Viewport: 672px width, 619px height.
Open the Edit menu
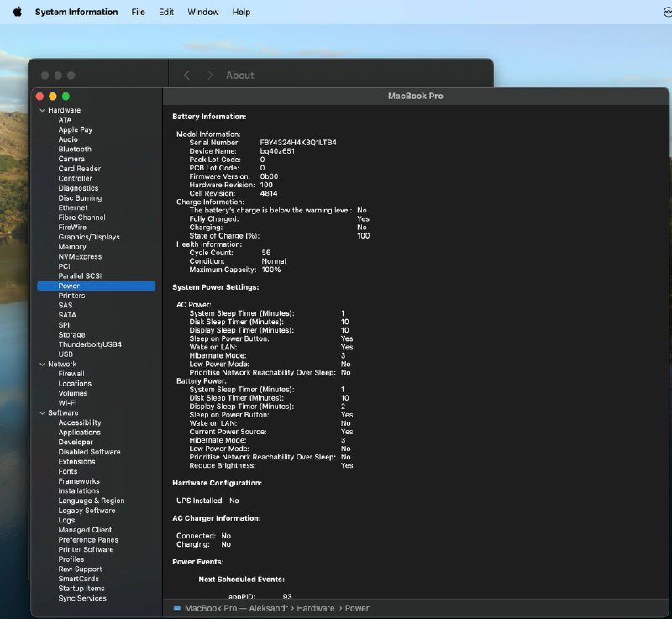[166, 12]
